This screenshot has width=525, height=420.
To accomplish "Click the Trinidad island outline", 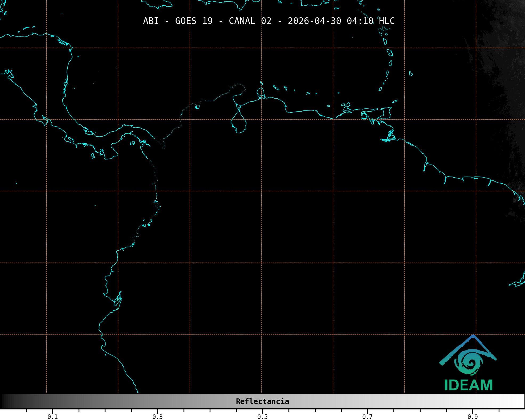I will click(386, 113).
